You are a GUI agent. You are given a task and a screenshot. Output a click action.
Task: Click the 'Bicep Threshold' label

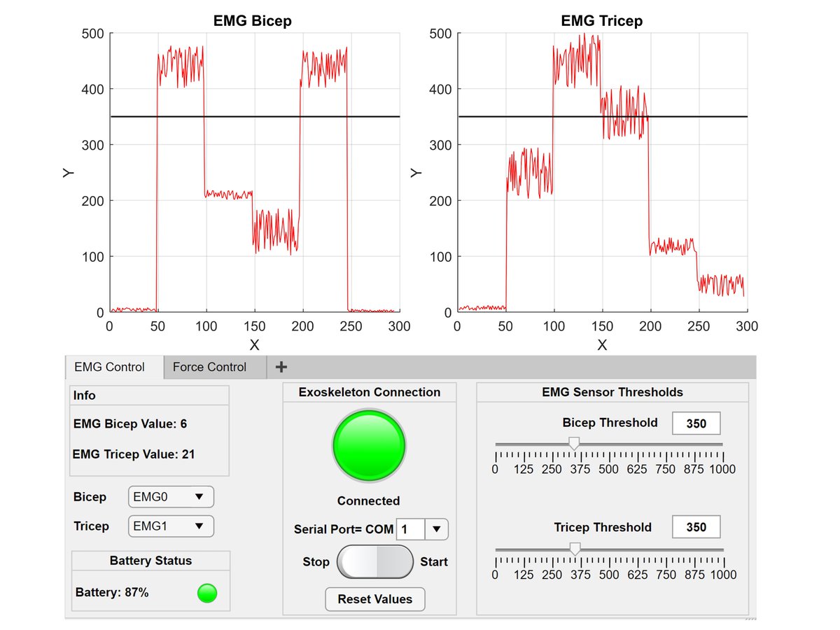click(610, 423)
